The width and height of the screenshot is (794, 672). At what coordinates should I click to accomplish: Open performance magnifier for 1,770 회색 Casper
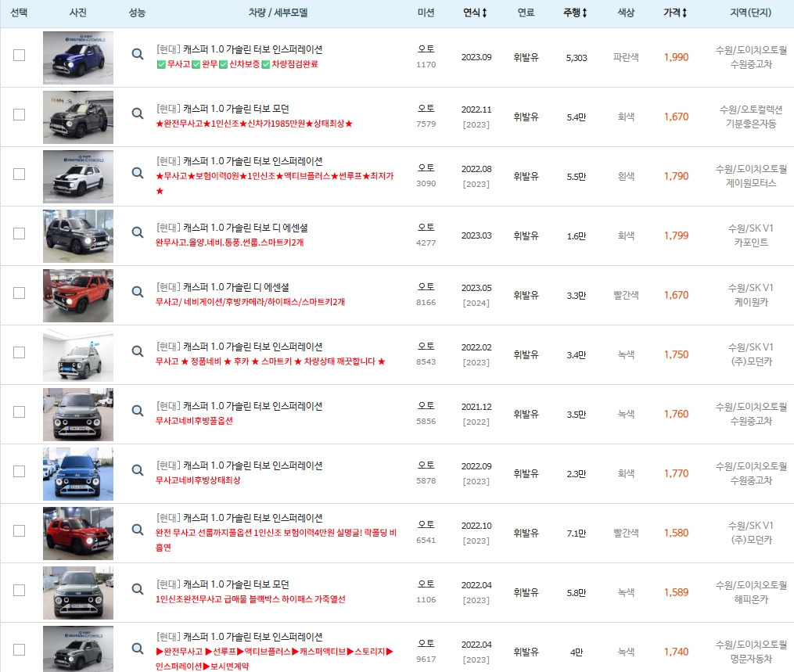tap(137, 470)
